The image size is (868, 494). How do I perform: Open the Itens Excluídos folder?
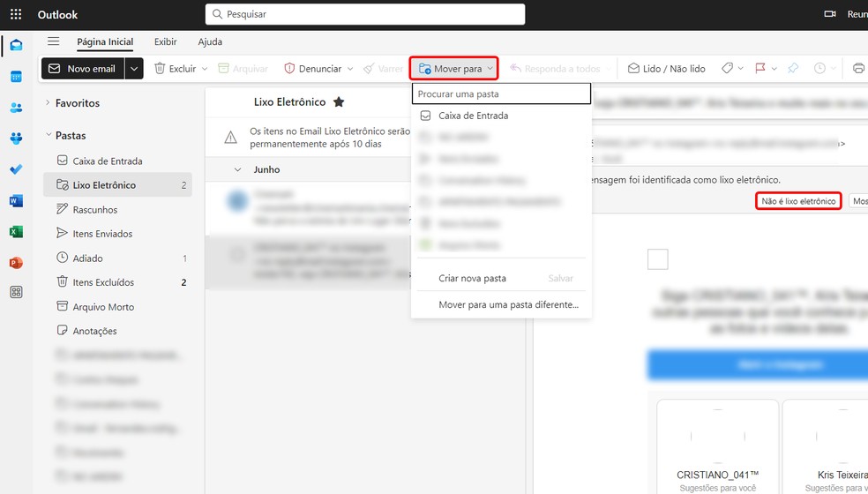[117, 282]
